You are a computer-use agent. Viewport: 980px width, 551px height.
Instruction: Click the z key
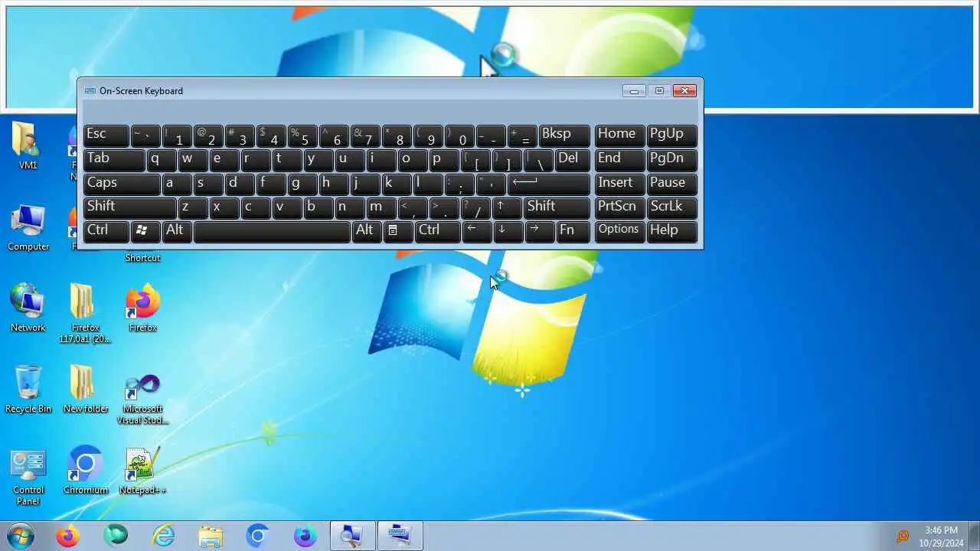tap(193, 207)
